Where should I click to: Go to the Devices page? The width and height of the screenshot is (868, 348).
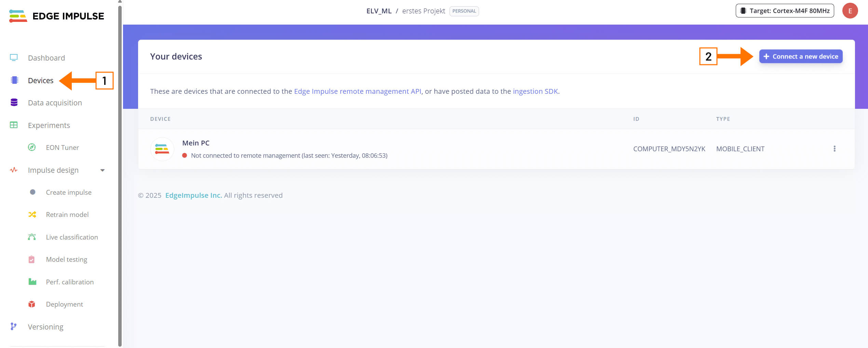coord(41,80)
